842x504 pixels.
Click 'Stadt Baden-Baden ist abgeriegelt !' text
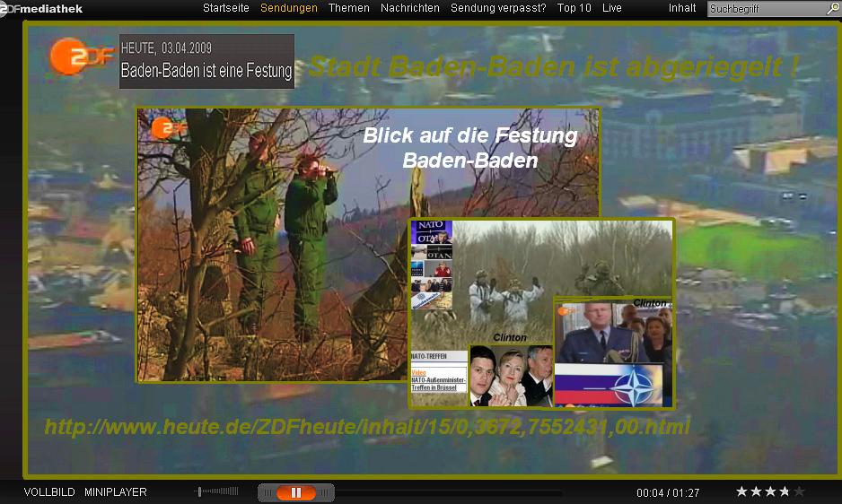(x=553, y=67)
